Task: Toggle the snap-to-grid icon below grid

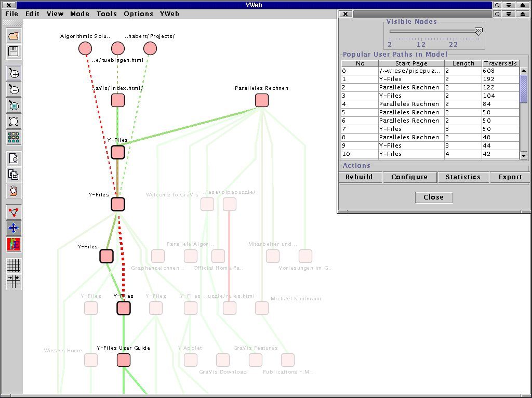Action: [14, 281]
